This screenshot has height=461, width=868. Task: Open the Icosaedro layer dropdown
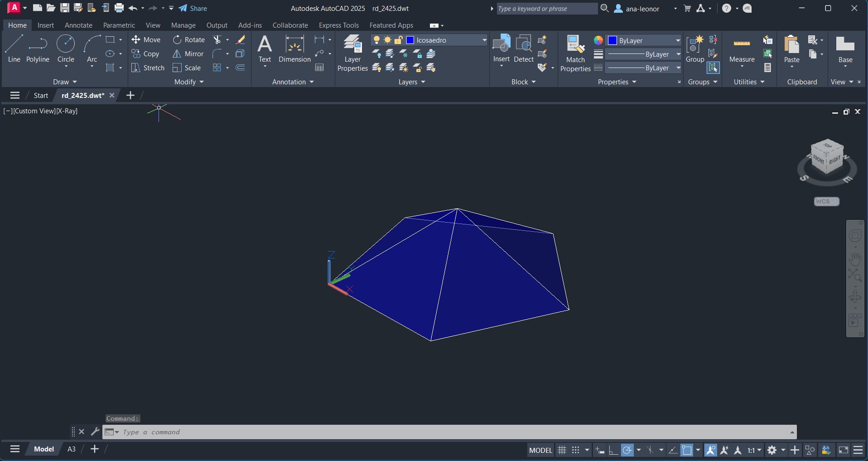[484, 40]
